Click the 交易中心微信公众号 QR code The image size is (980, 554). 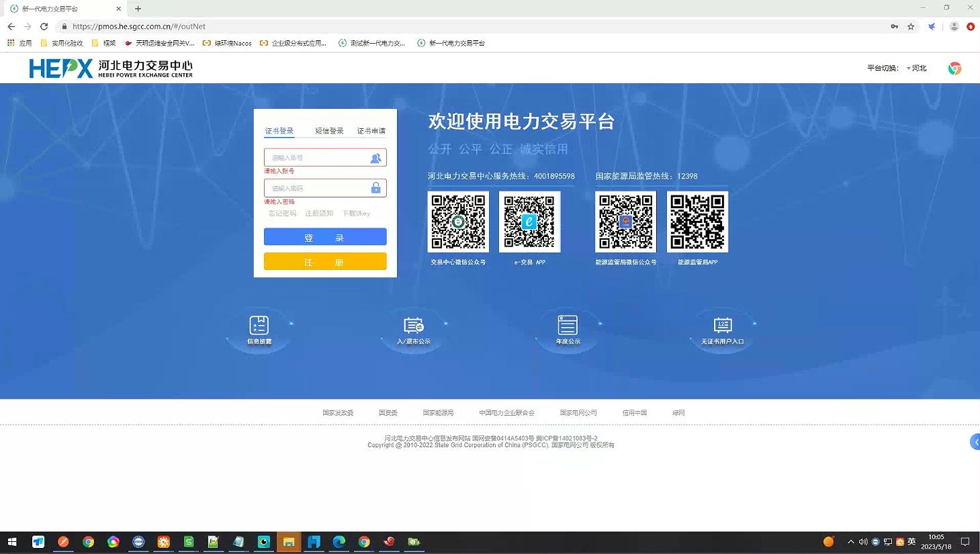[458, 222]
